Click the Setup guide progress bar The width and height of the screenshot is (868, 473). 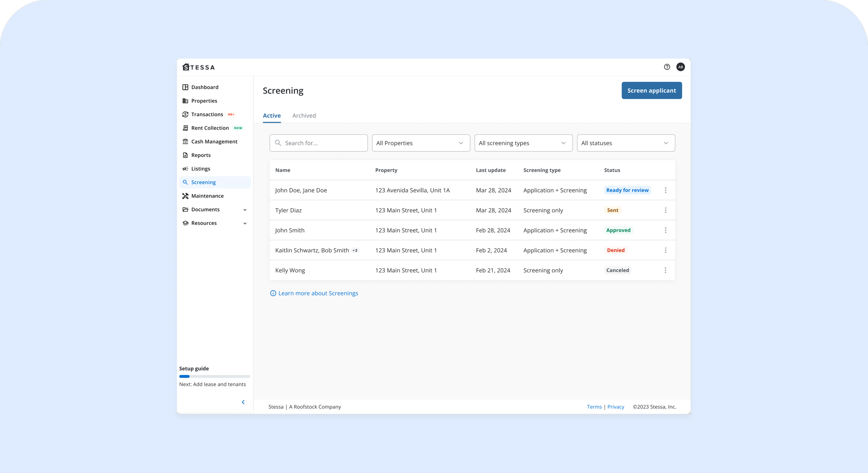click(x=215, y=376)
